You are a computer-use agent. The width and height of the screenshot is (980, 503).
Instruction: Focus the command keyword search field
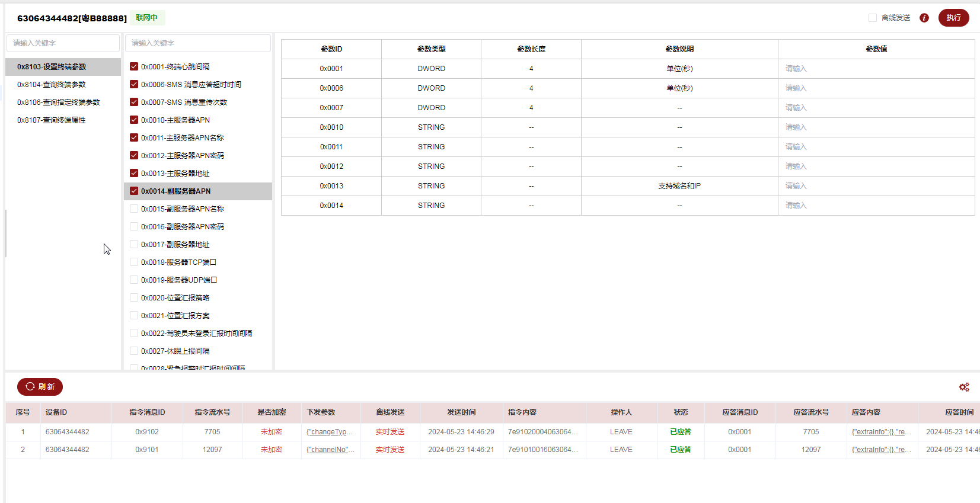coord(63,43)
